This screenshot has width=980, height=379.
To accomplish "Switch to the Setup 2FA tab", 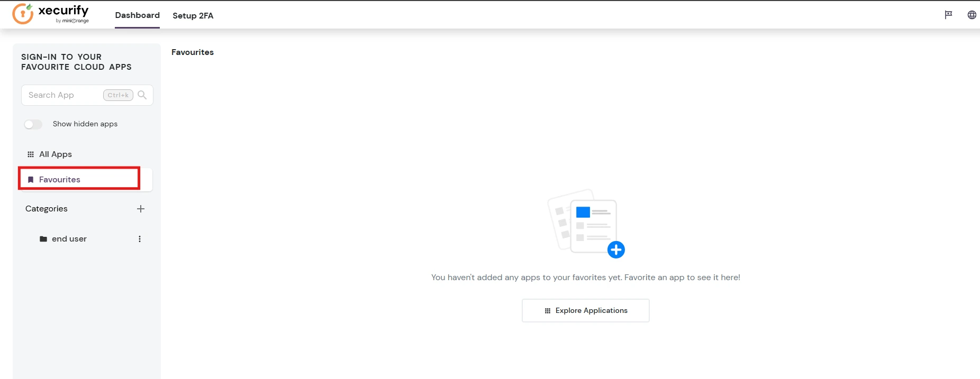I will pos(193,16).
